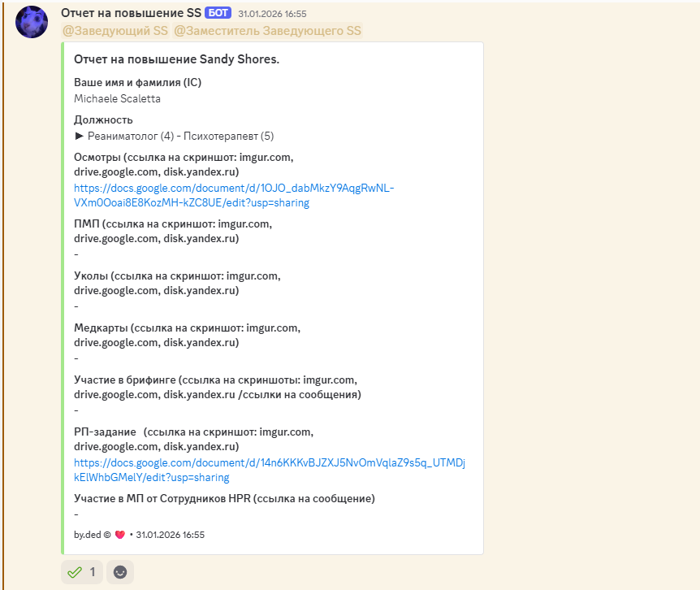
Task: Open the @Заместитель Заведующего SS role mention
Action: click(x=268, y=30)
